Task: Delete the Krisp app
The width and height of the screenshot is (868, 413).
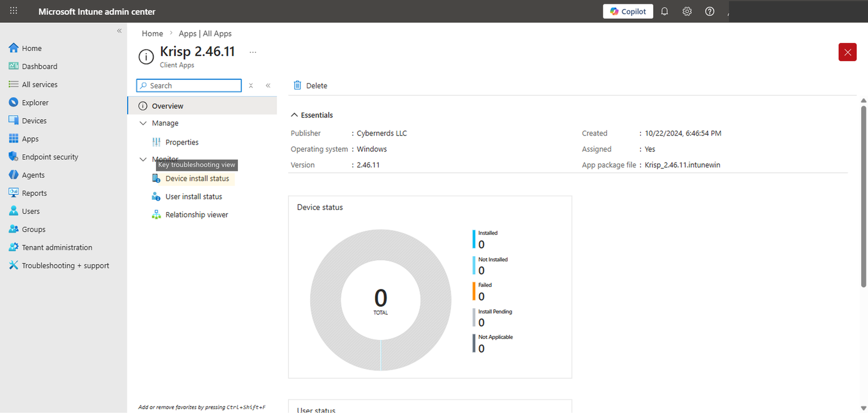Action: [310, 85]
